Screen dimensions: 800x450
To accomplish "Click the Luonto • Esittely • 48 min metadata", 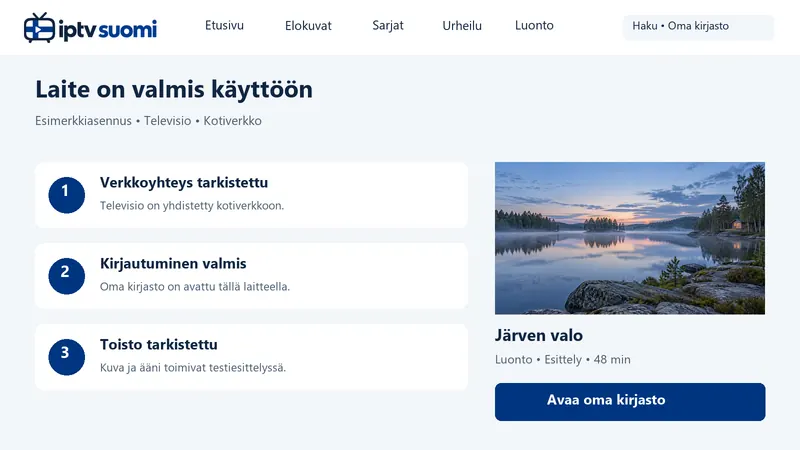I will point(563,360).
